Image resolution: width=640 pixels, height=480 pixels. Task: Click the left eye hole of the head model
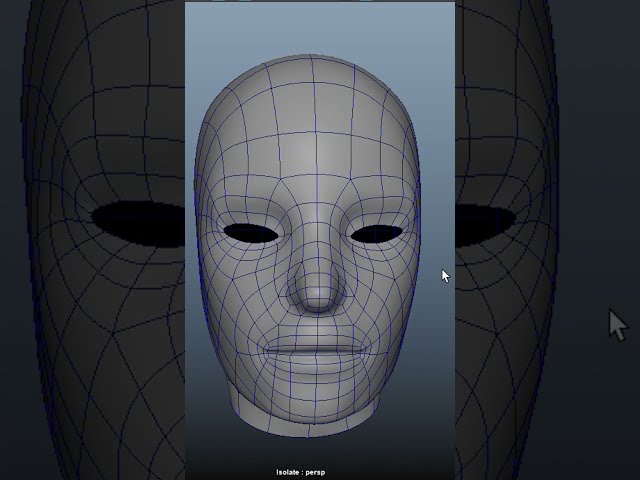(251, 233)
